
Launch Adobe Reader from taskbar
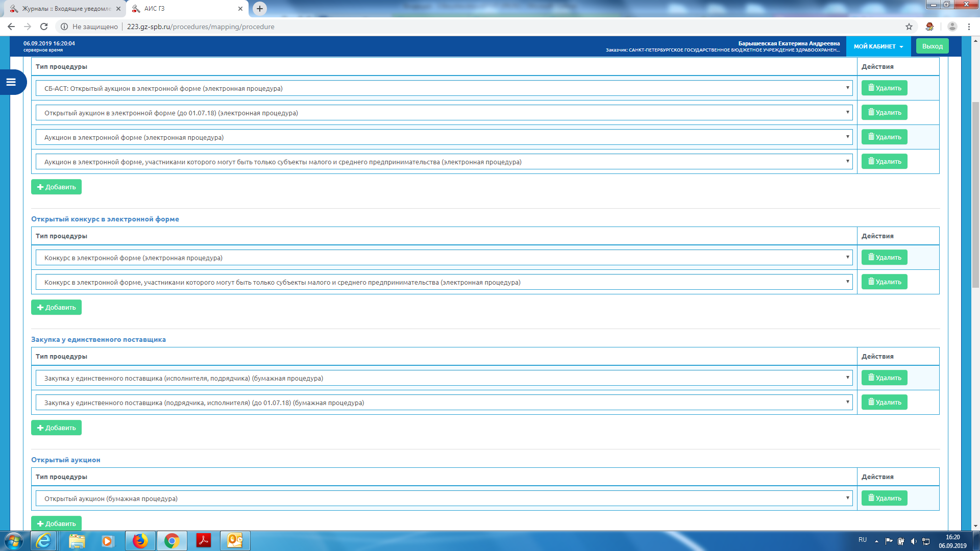pyautogui.click(x=204, y=540)
